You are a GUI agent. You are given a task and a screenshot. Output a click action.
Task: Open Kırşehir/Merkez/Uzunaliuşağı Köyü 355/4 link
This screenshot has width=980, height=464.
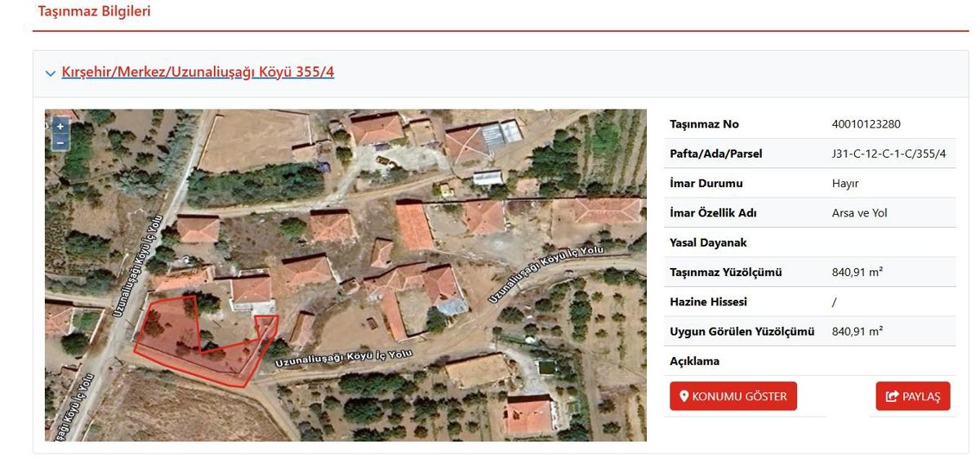click(x=198, y=72)
